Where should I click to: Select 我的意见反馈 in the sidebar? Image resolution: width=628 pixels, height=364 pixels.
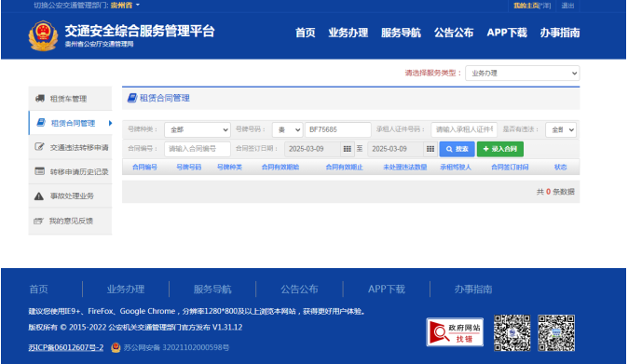coord(70,221)
